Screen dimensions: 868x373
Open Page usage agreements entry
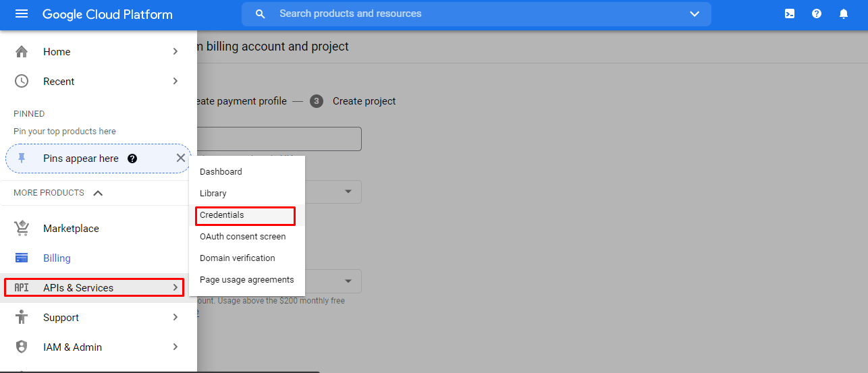point(247,280)
